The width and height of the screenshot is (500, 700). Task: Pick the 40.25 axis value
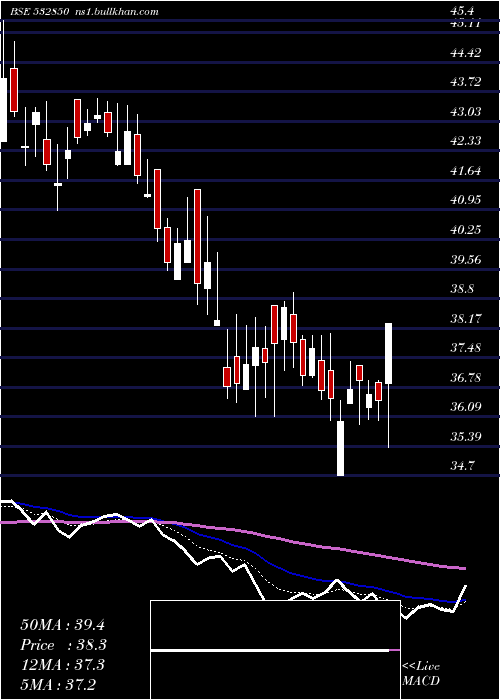tap(466, 230)
